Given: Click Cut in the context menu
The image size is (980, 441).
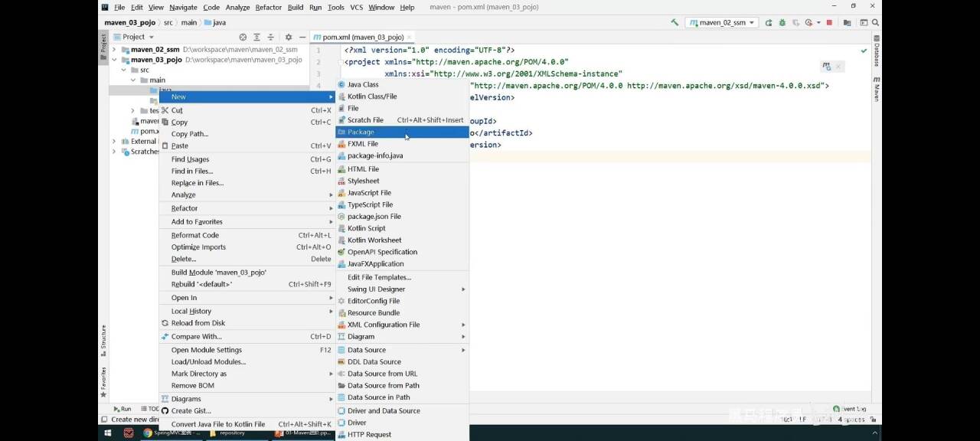Looking at the screenshot, I should pos(247,110).
